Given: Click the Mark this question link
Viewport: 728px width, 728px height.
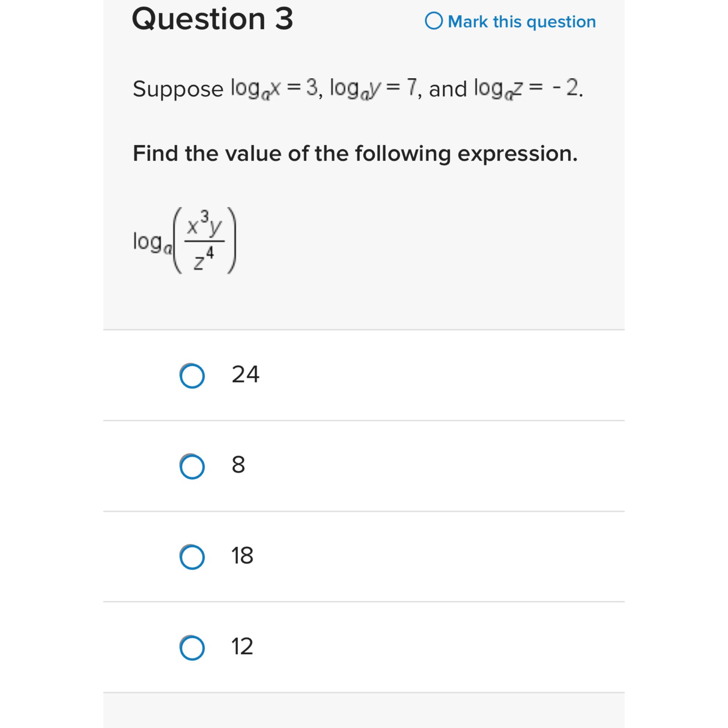Looking at the screenshot, I should click(522, 21).
